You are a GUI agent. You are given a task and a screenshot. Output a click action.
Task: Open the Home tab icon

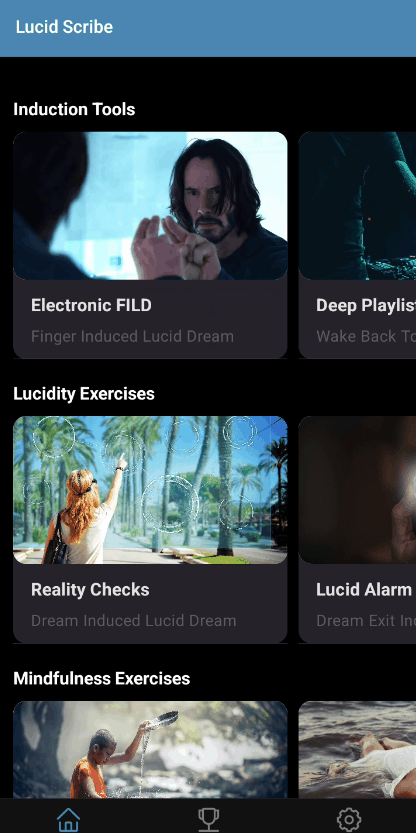(x=69, y=820)
